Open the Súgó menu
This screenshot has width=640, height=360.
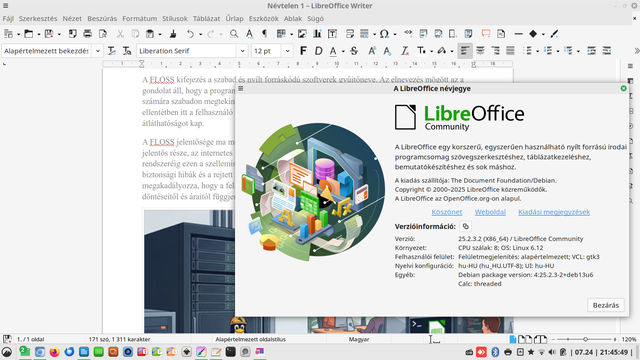316,18
